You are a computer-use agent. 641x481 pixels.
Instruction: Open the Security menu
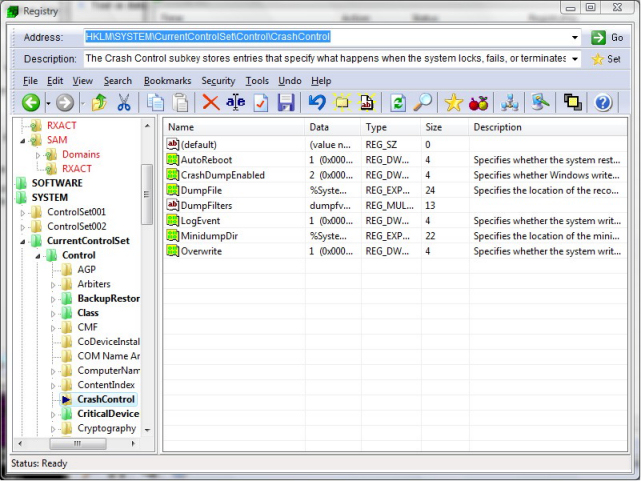(218, 81)
